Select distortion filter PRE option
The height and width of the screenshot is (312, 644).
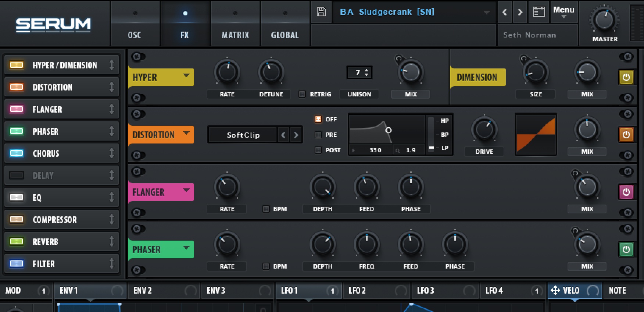click(318, 135)
